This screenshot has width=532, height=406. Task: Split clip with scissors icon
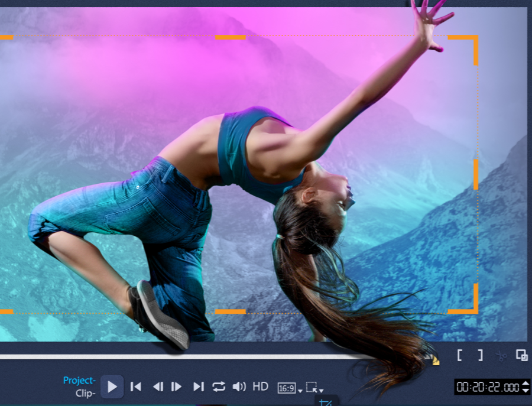[501, 356]
